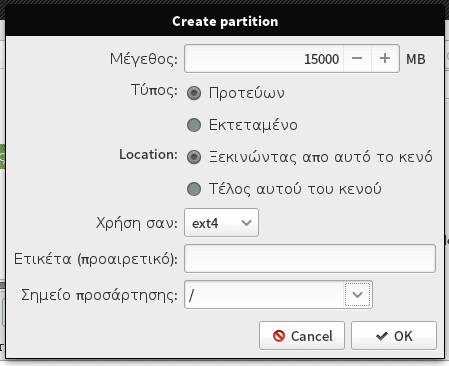The image size is (449, 366).
Task: Click the Ετικέτα optional label field
Action: (x=310, y=259)
